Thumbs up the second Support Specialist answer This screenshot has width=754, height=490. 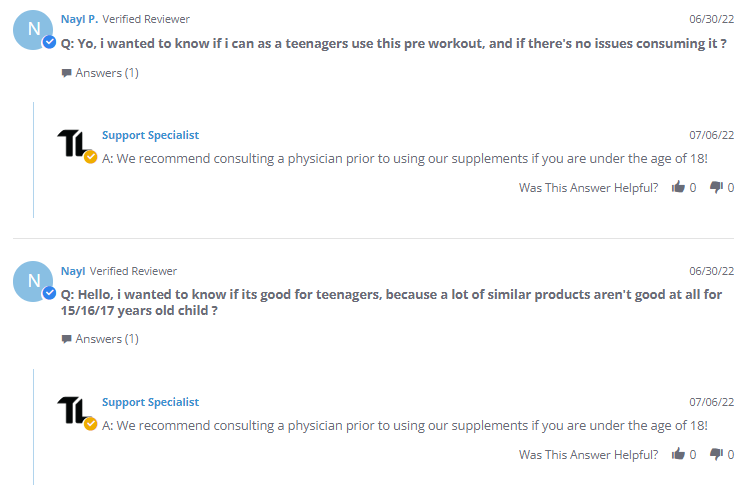pos(679,455)
